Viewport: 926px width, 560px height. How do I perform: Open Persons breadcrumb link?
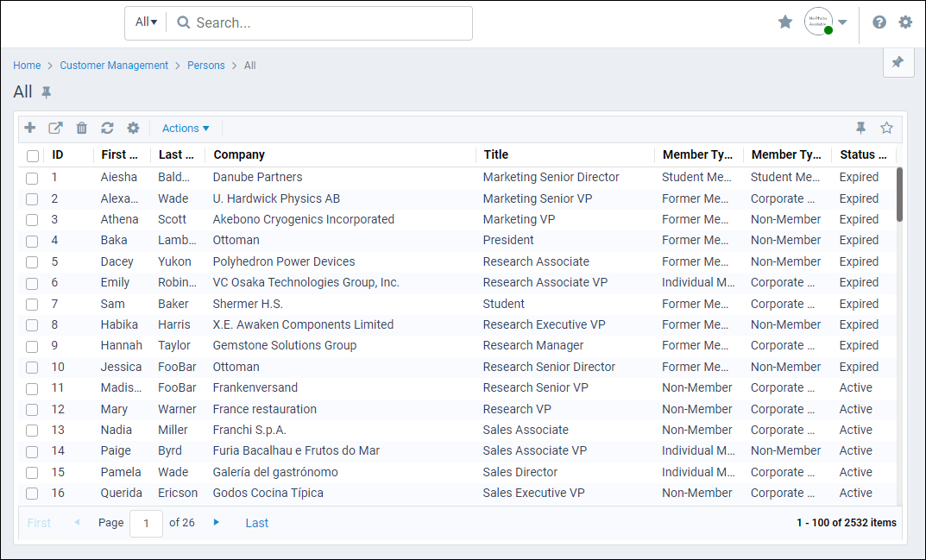click(x=206, y=66)
